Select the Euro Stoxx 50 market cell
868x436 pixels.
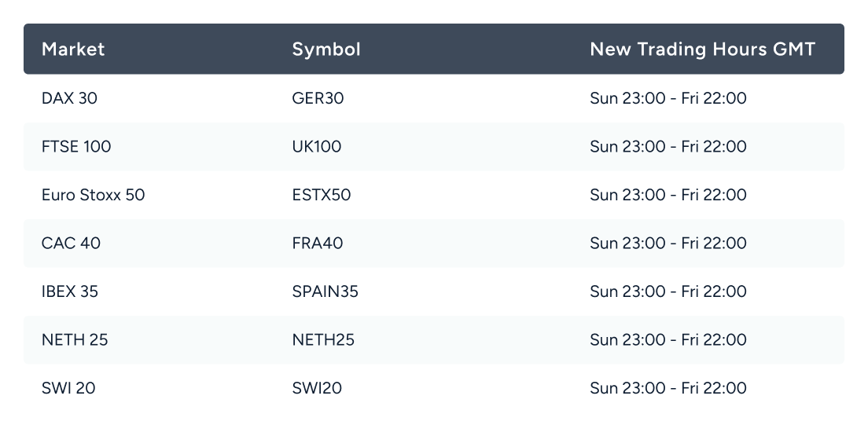click(93, 195)
